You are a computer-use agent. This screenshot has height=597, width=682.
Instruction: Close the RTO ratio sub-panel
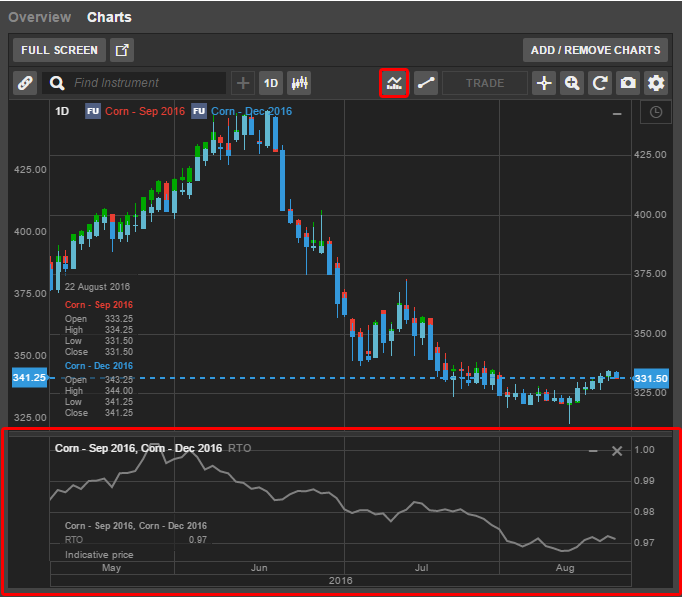click(x=617, y=451)
